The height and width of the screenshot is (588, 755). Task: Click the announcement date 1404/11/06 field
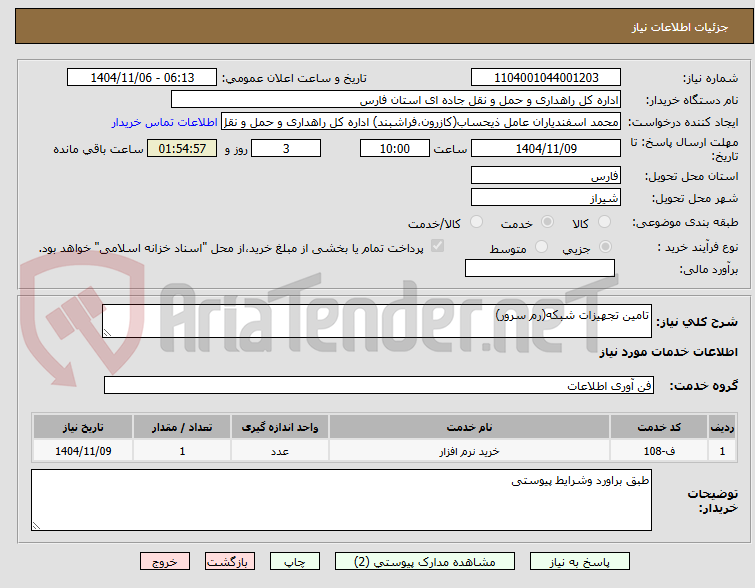click(142, 78)
